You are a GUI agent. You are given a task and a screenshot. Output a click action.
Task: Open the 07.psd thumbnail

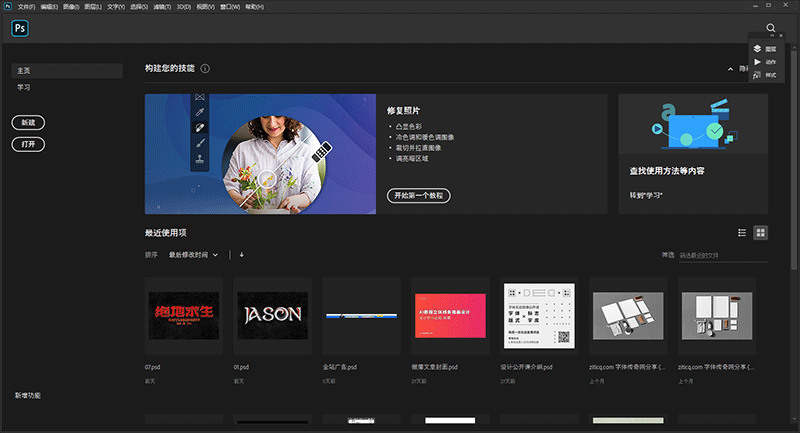(184, 316)
